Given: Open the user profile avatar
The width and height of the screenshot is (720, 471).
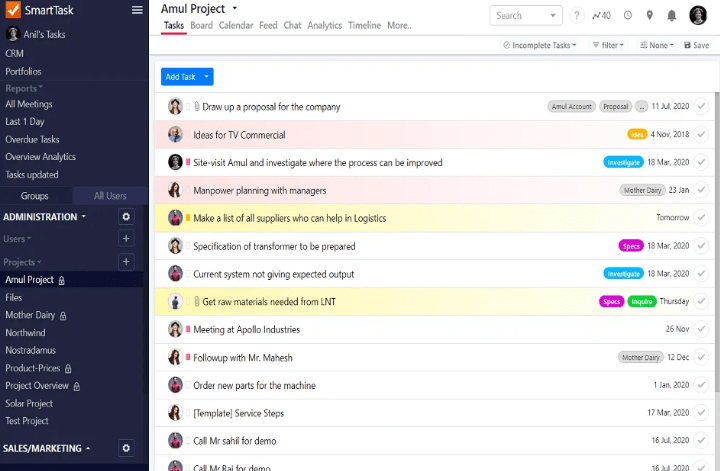Looking at the screenshot, I should (x=698, y=15).
